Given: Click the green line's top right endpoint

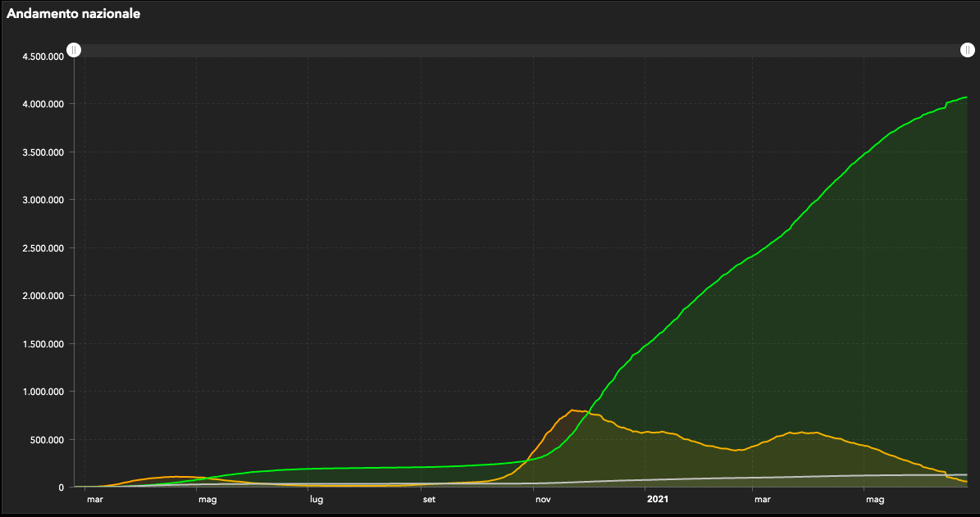Looking at the screenshot, I should [x=965, y=98].
